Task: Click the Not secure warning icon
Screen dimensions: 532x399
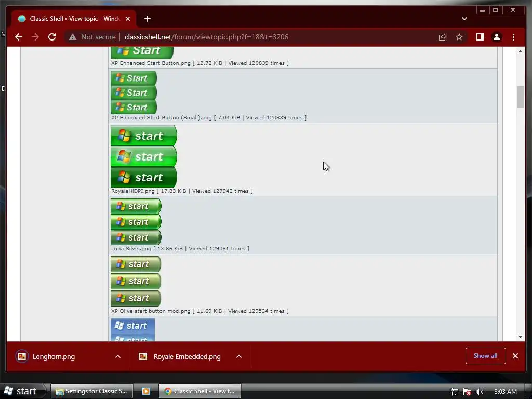Action: pyautogui.click(x=73, y=37)
